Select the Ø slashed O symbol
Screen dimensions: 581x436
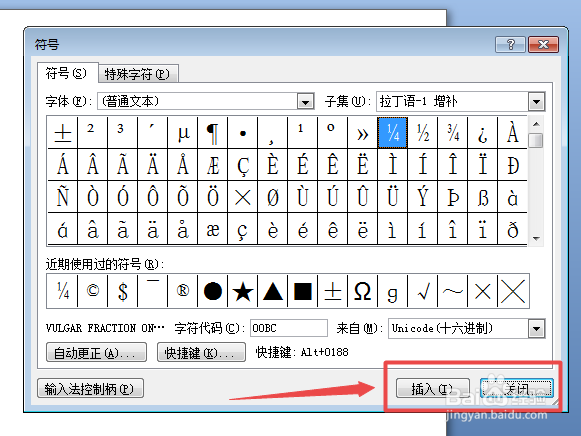(x=273, y=197)
